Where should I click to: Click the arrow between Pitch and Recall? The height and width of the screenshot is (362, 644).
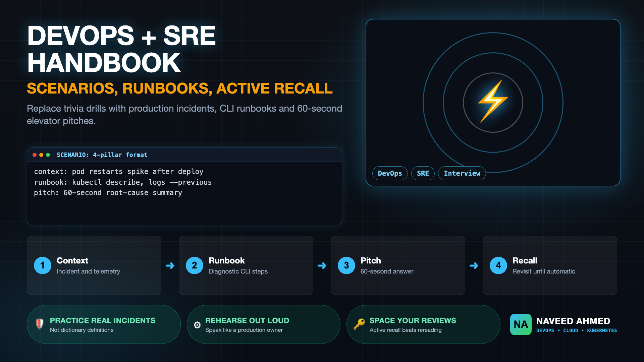pos(474,266)
